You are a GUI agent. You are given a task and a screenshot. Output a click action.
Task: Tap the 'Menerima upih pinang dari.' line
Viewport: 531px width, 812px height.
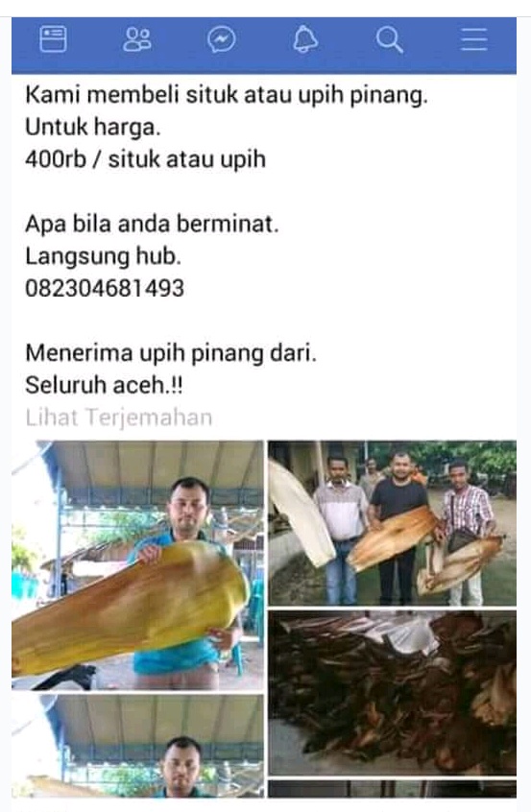pos(170,353)
